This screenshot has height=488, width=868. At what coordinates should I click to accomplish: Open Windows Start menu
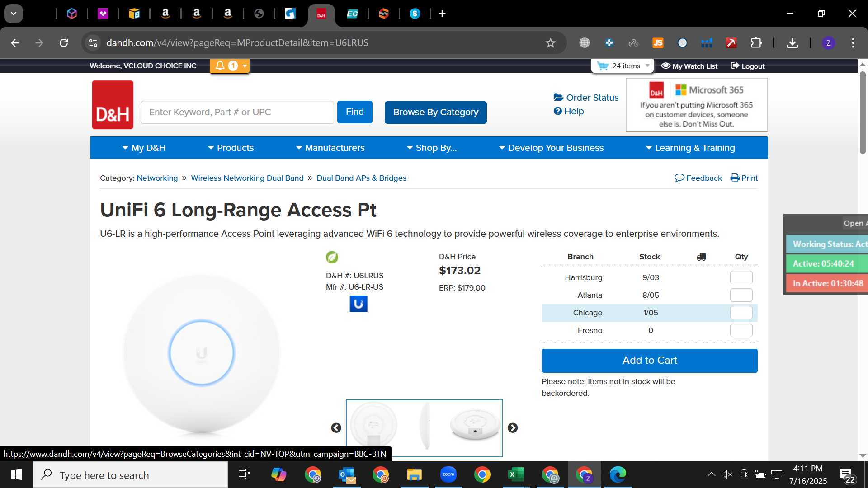(x=16, y=475)
